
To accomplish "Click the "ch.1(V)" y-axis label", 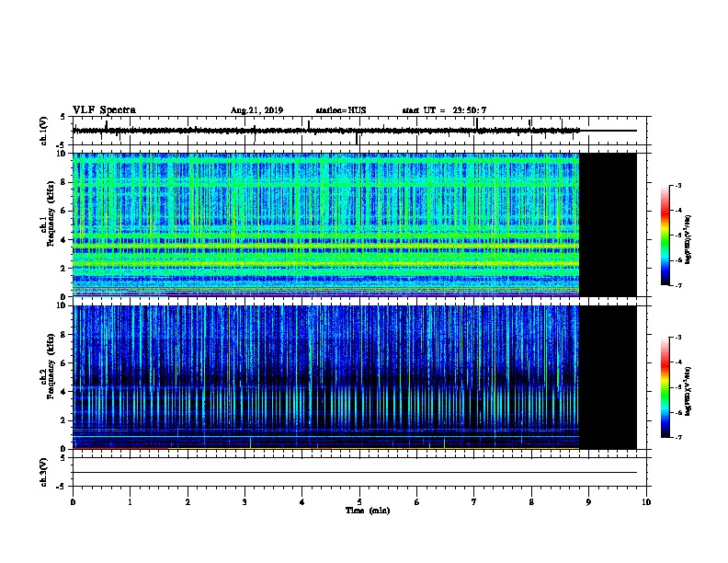I will 44,131.
